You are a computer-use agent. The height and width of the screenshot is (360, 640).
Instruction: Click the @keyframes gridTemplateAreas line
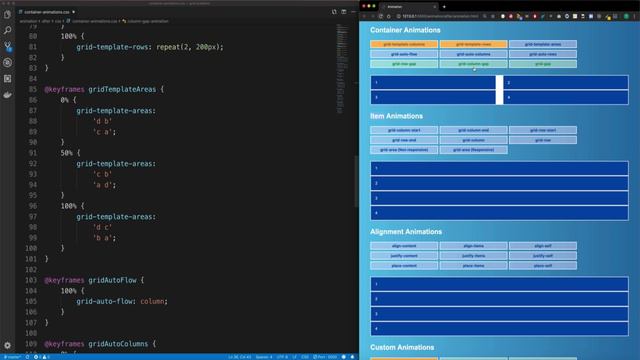pyautogui.click(x=104, y=89)
